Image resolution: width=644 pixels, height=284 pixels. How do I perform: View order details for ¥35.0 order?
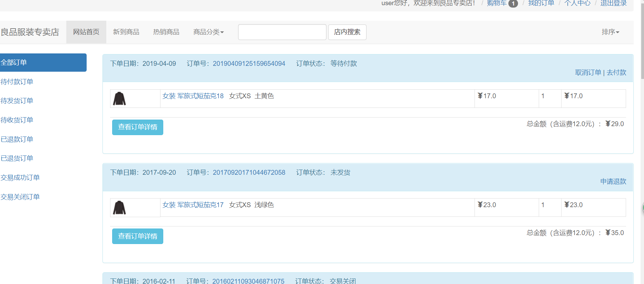[x=138, y=236]
